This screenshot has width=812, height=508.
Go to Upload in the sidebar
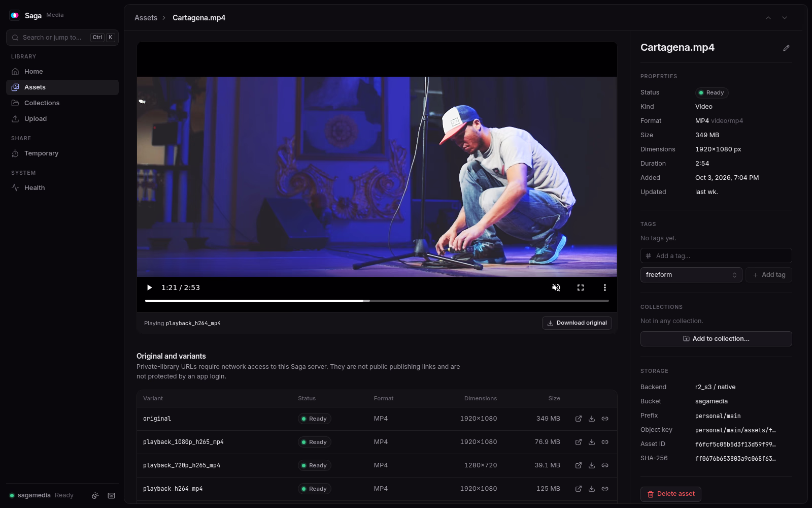(62, 119)
